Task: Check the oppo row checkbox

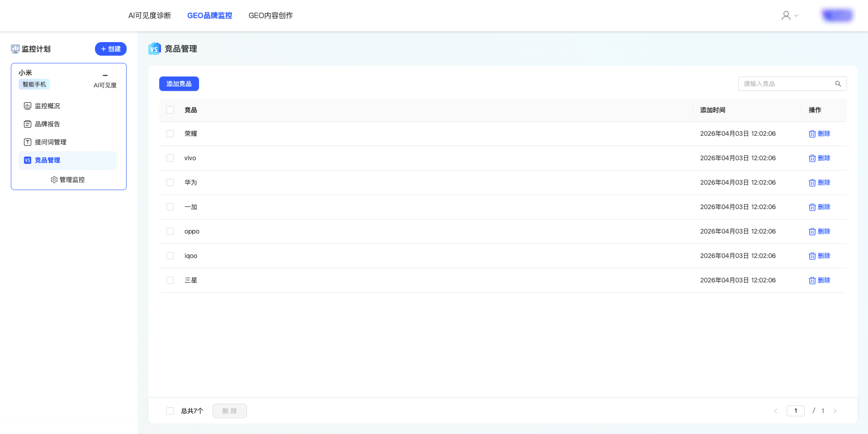Action: click(x=170, y=231)
